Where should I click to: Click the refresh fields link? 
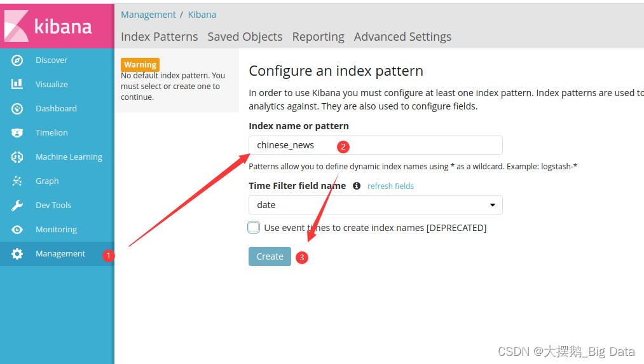(x=390, y=186)
